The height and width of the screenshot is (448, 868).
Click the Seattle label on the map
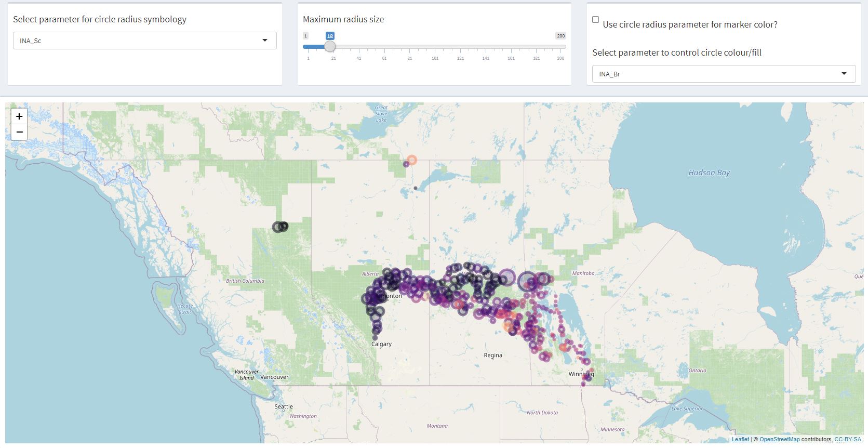tap(284, 406)
